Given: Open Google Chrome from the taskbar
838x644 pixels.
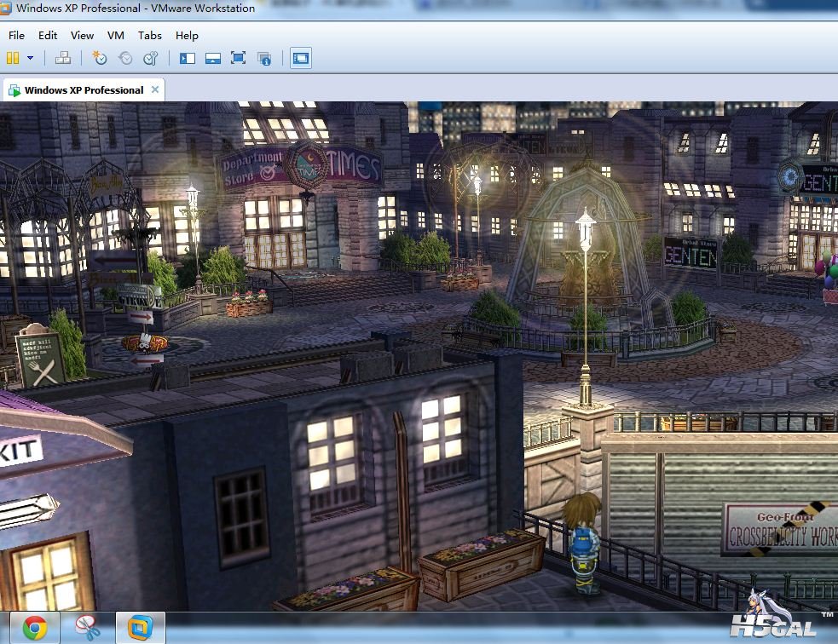Looking at the screenshot, I should click(35, 628).
